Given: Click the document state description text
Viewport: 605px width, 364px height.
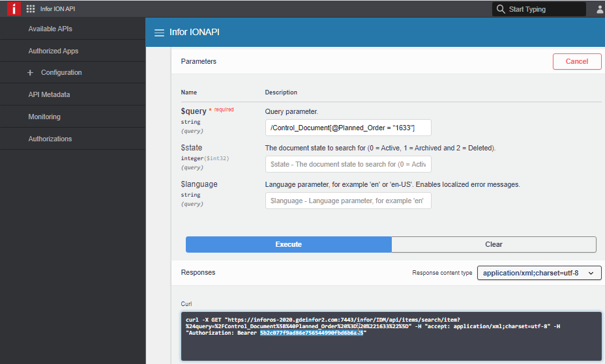Looking at the screenshot, I should (381, 148).
